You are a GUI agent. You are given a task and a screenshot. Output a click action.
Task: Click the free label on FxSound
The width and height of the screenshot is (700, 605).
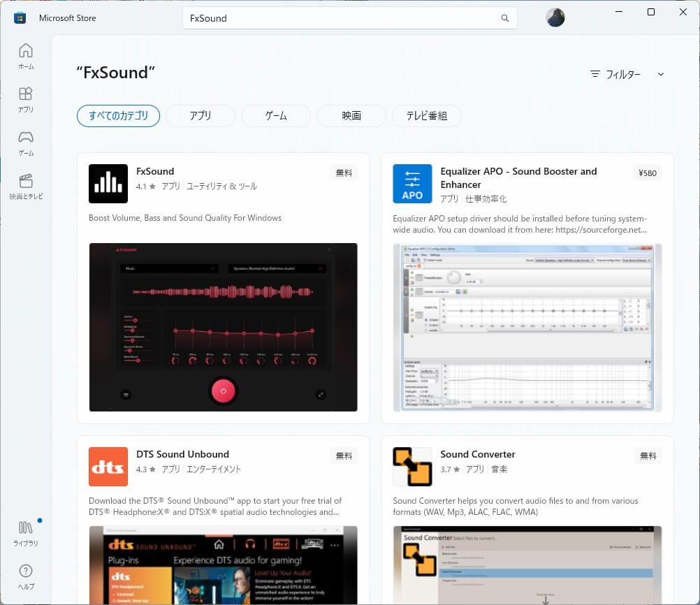pyautogui.click(x=344, y=173)
